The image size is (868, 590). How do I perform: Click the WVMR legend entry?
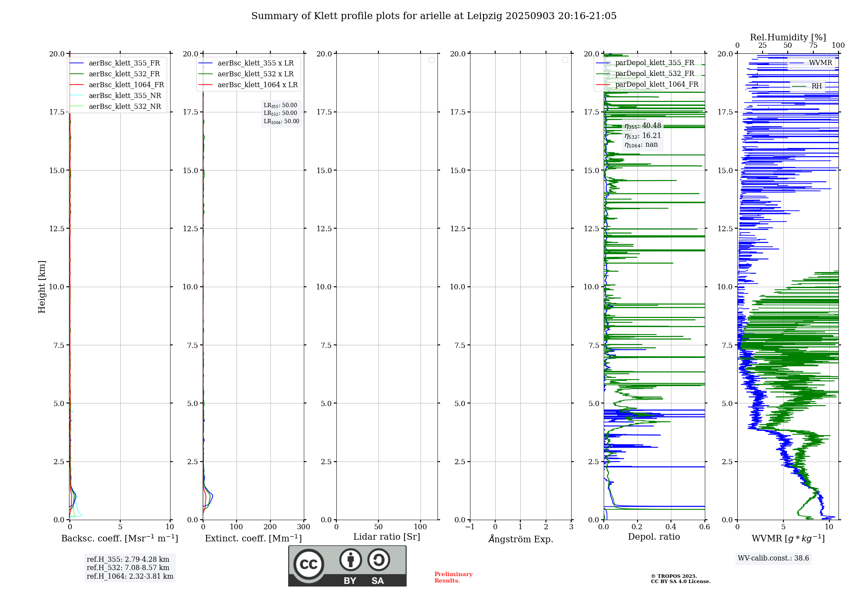[820, 63]
